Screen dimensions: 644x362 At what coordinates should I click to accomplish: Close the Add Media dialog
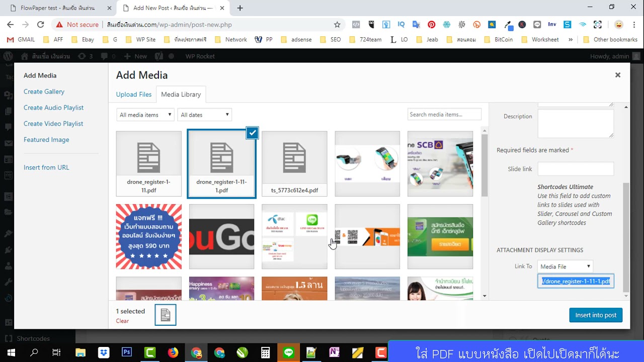[618, 75]
